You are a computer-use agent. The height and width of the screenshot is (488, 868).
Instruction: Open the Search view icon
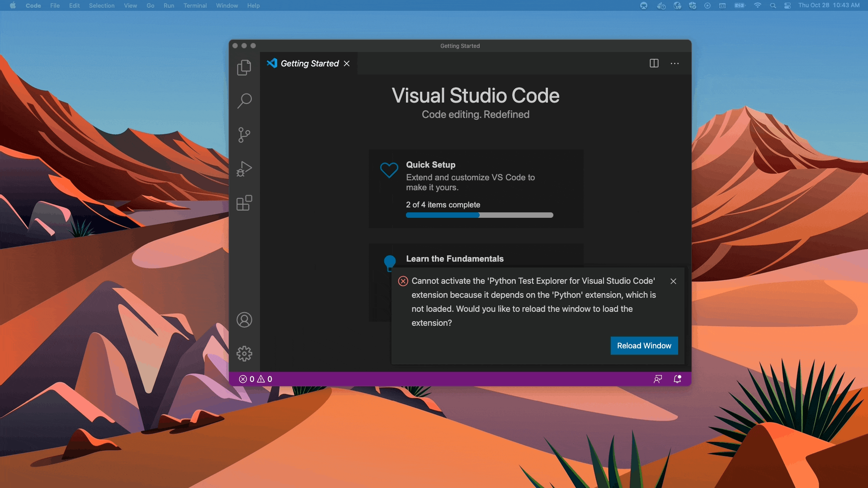tap(244, 101)
